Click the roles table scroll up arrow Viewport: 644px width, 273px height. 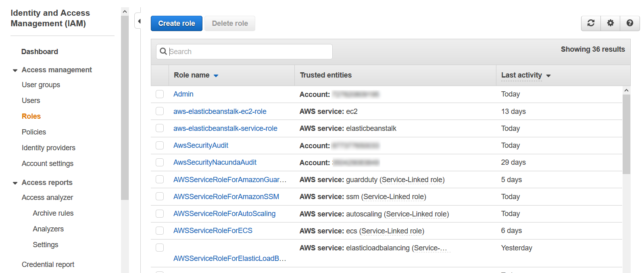click(626, 90)
